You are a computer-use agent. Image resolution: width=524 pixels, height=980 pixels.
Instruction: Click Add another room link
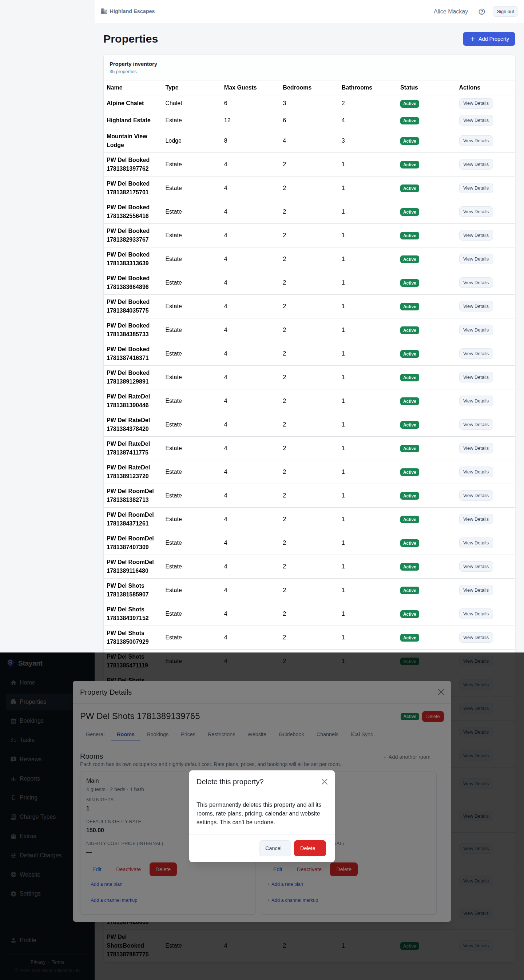[x=407, y=757]
